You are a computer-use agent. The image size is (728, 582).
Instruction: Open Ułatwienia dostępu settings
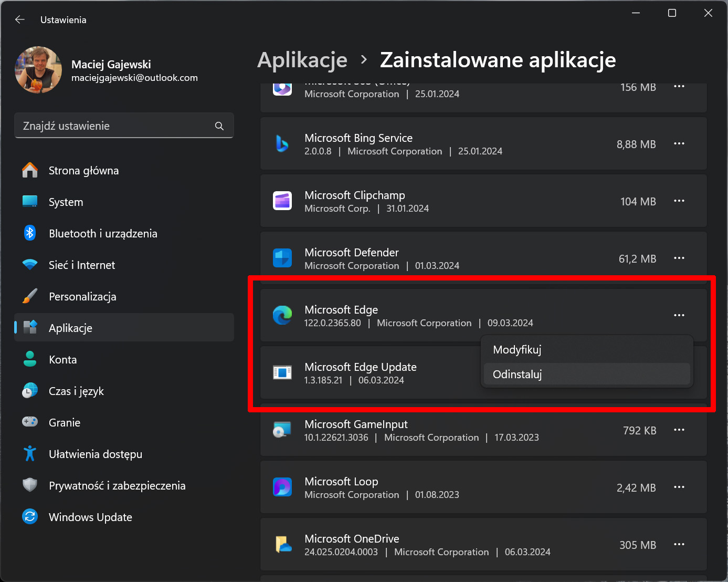(x=124, y=454)
